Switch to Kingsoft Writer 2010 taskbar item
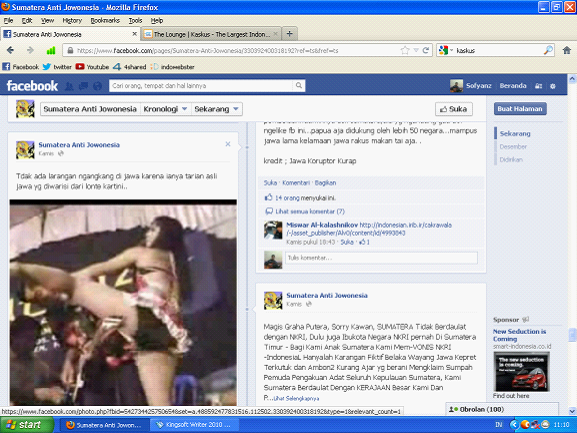Image resolution: width=577 pixels, height=433 pixels. (x=194, y=425)
